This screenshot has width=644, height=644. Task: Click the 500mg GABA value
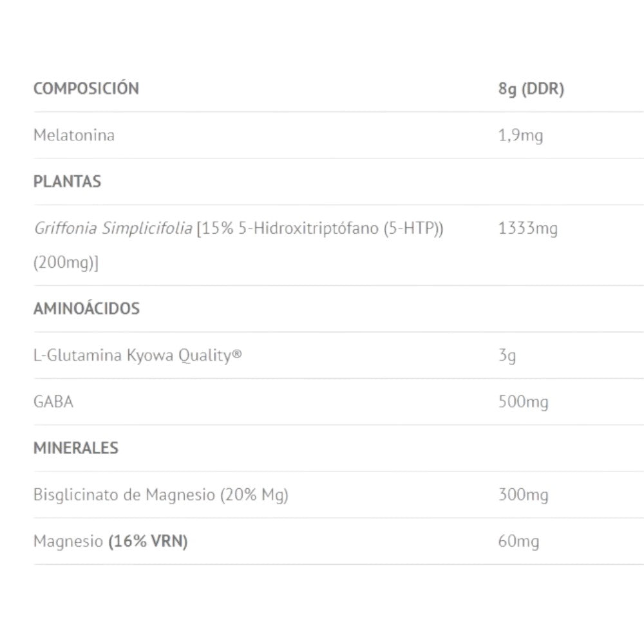click(x=523, y=402)
